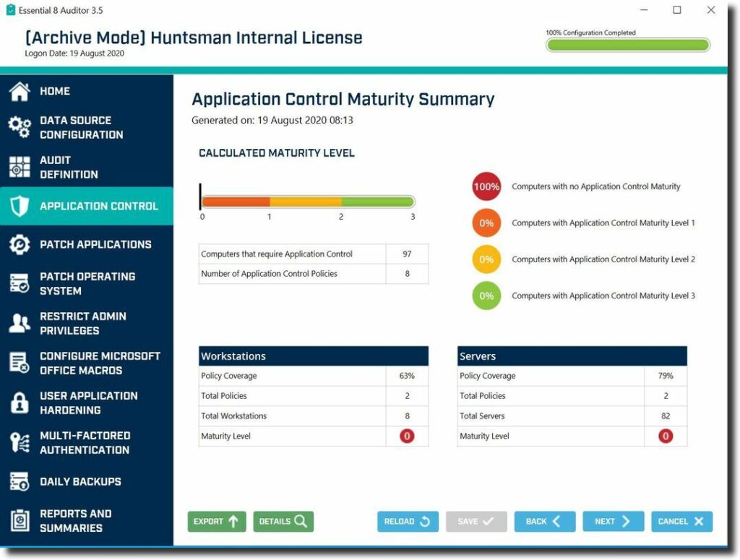
Task: Click the Reports and Summaries sidebar icon
Action: tap(22, 520)
